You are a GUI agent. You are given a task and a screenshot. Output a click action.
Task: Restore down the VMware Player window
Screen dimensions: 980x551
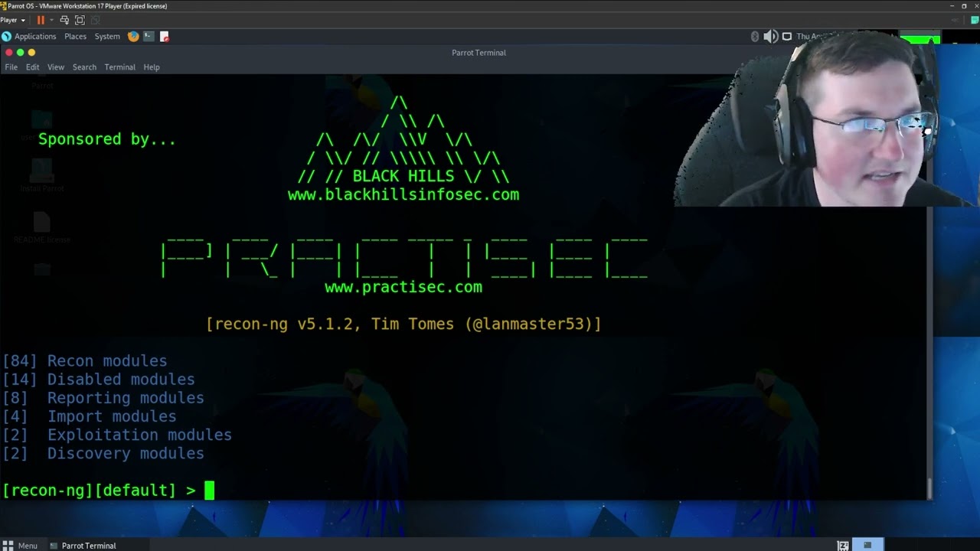[963, 6]
